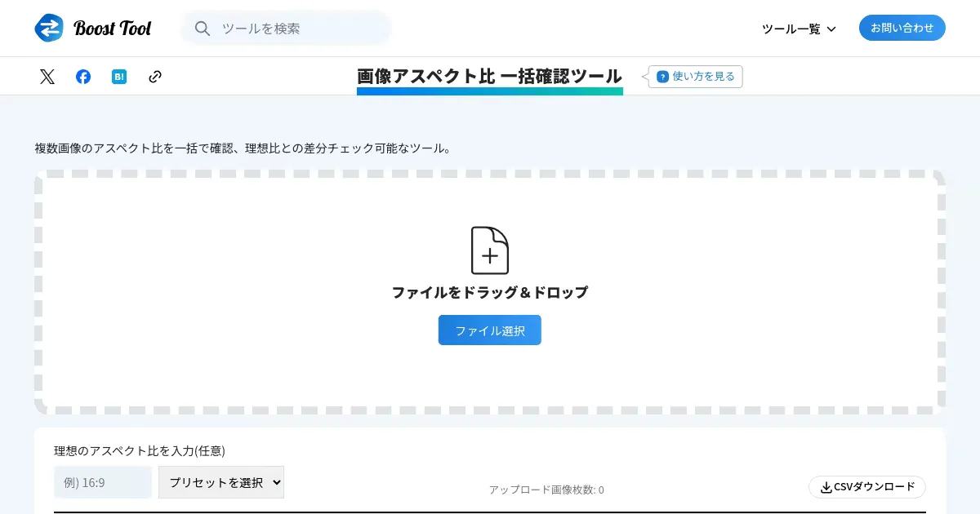
Task: Click the blue question mark help icon
Action: click(x=662, y=77)
